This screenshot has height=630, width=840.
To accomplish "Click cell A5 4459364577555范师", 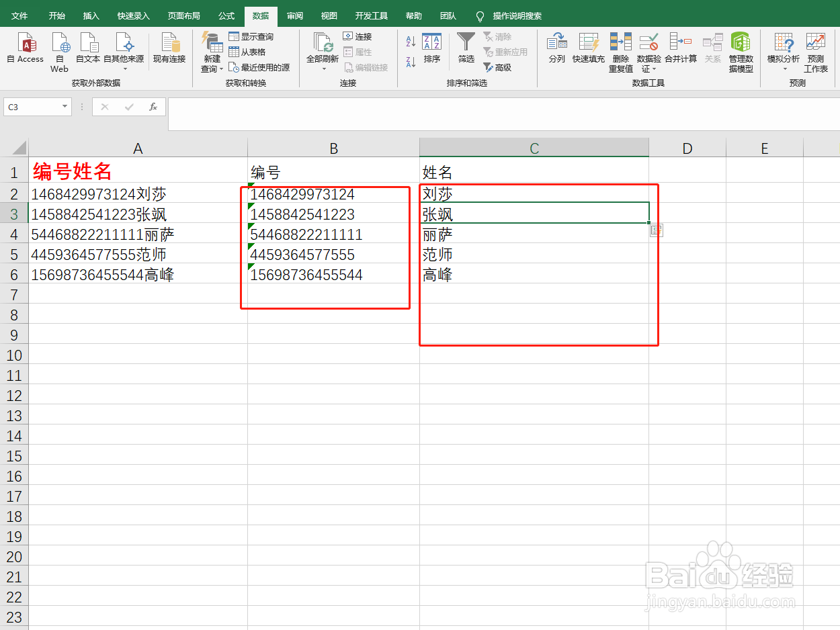I will click(x=138, y=255).
